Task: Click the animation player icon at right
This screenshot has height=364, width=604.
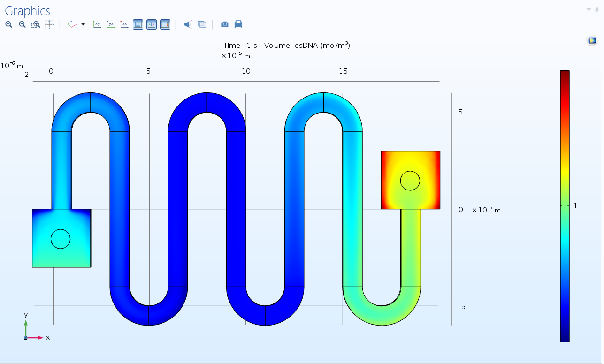Action: (x=592, y=41)
